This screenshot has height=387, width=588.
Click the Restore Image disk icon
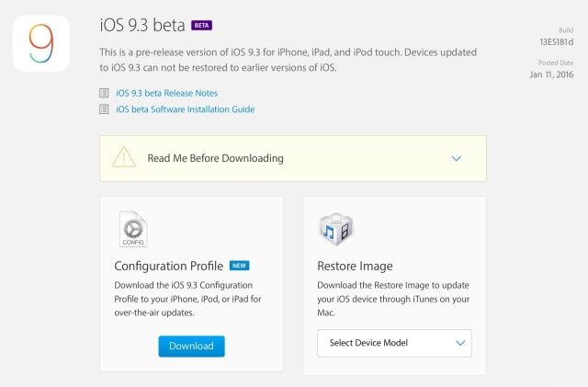tap(335, 230)
